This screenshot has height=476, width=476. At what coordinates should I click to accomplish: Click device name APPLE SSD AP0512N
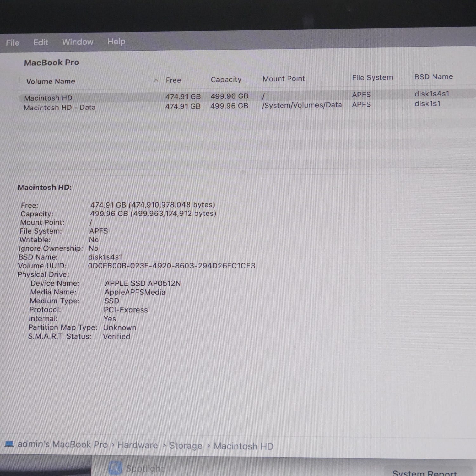(143, 283)
